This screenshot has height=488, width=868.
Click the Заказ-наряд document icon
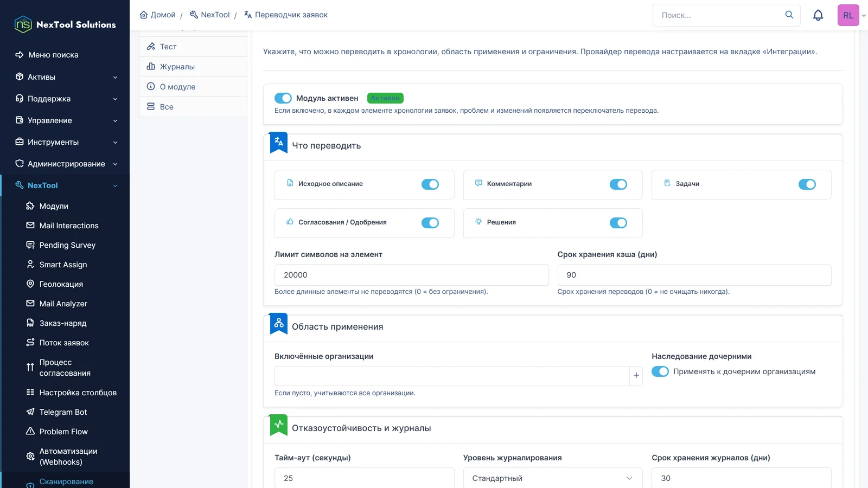[30, 323]
